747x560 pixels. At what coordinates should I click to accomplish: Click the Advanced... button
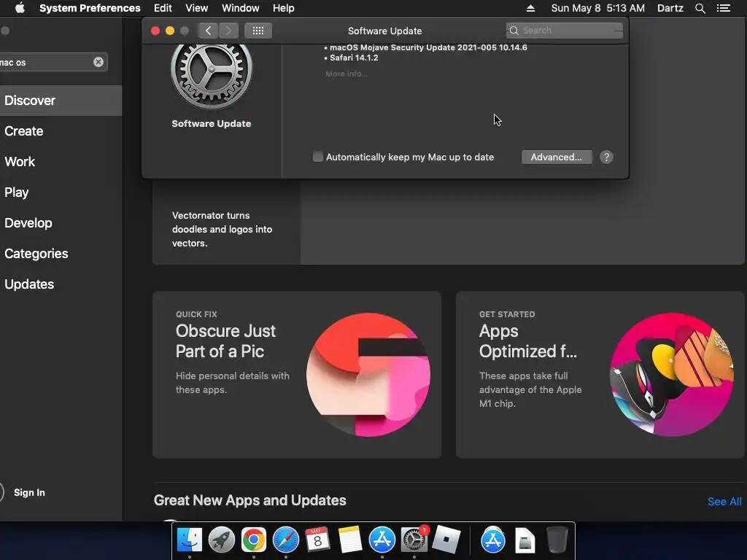pyautogui.click(x=557, y=157)
